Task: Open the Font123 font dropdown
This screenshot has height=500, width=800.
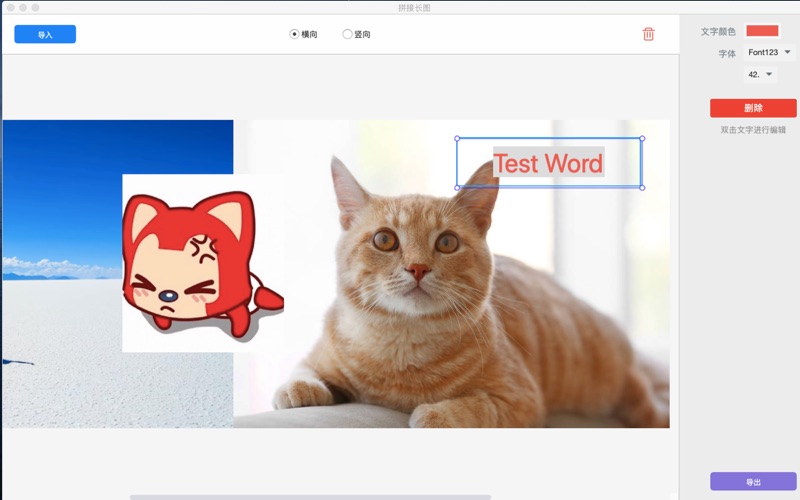Action: [769, 52]
